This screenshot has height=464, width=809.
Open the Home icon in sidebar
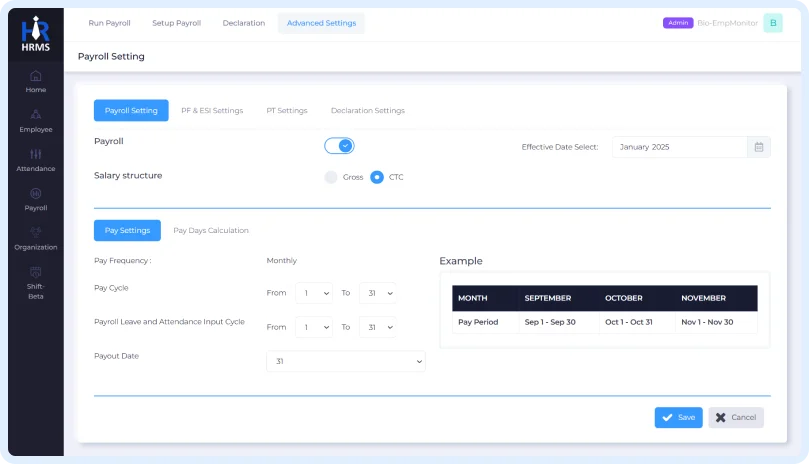(36, 76)
